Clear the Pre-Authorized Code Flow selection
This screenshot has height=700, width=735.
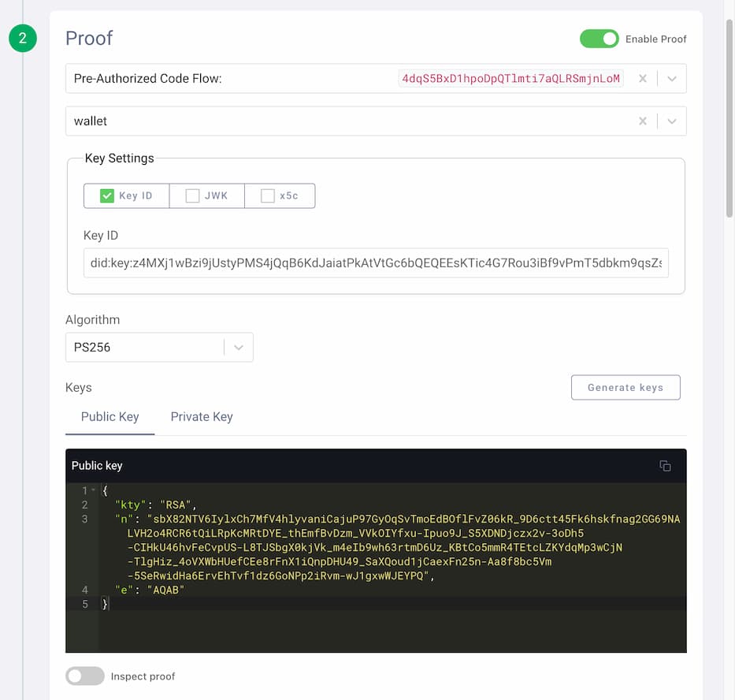[x=642, y=78]
